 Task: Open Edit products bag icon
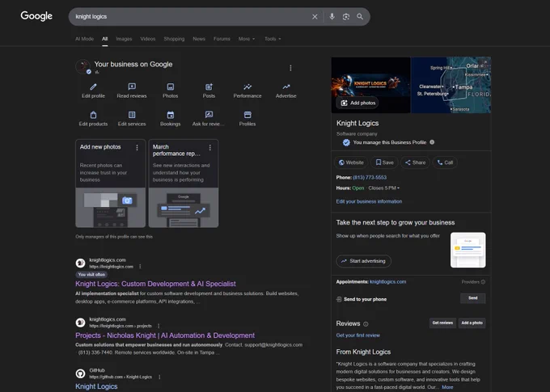pos(93,115)
